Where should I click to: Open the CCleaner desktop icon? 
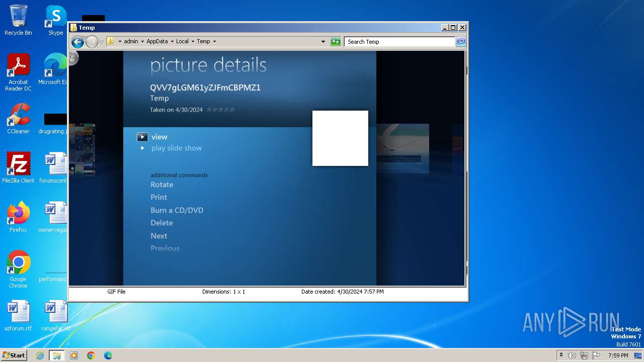[x=18, y=119]
